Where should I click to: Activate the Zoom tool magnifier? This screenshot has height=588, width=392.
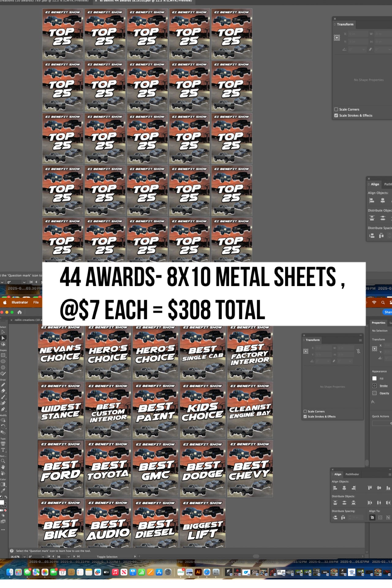3,461
